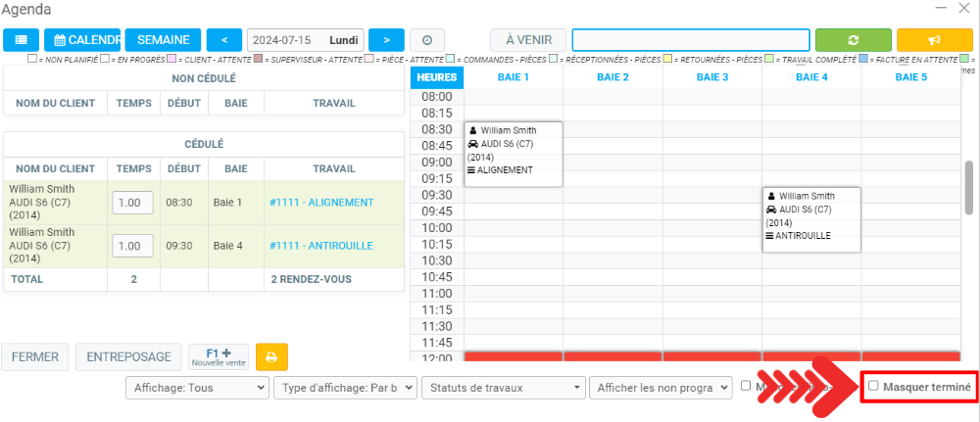The image size is (980, 422).
Task: Click the empty search input field
Action: (x=691, y=40)
